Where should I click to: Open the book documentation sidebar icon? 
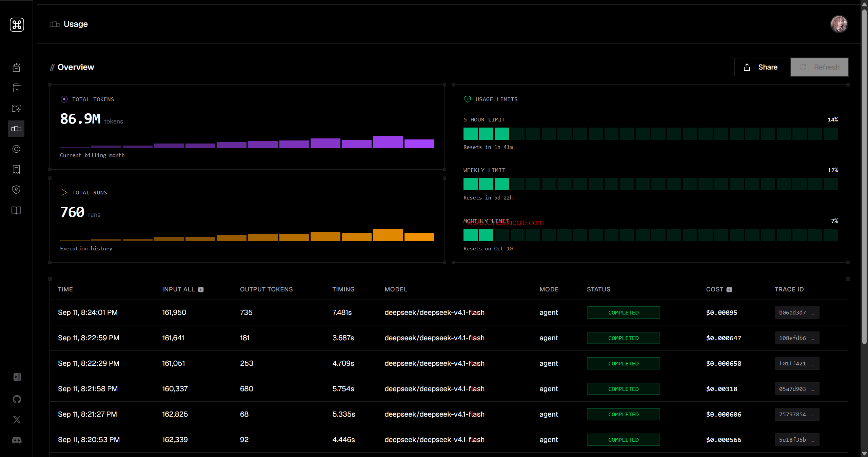16,210
